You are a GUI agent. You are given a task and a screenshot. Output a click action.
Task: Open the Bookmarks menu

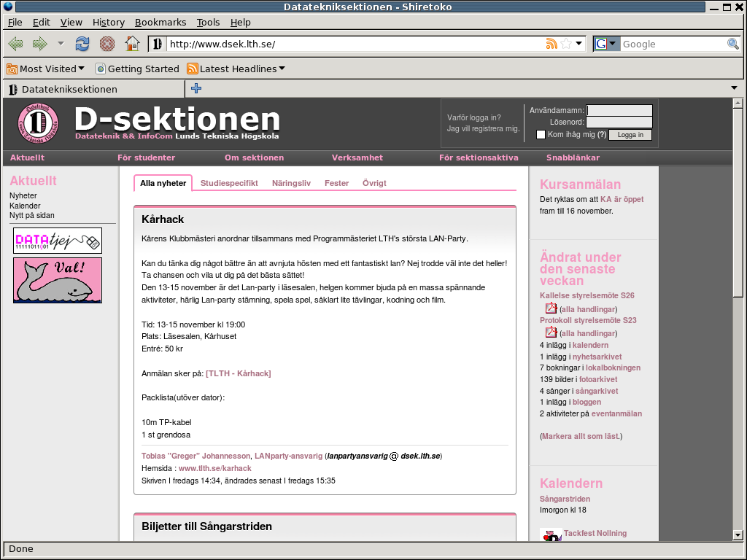[x=160, y=23]
